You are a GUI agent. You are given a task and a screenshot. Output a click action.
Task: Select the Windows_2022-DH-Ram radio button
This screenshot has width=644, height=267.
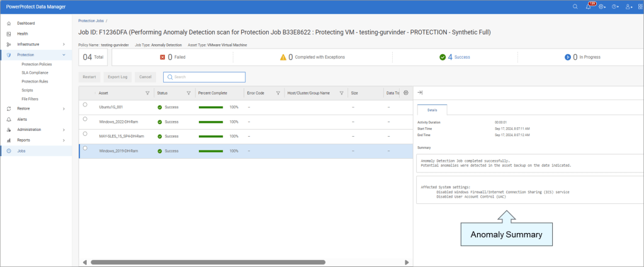coord(85,120)
